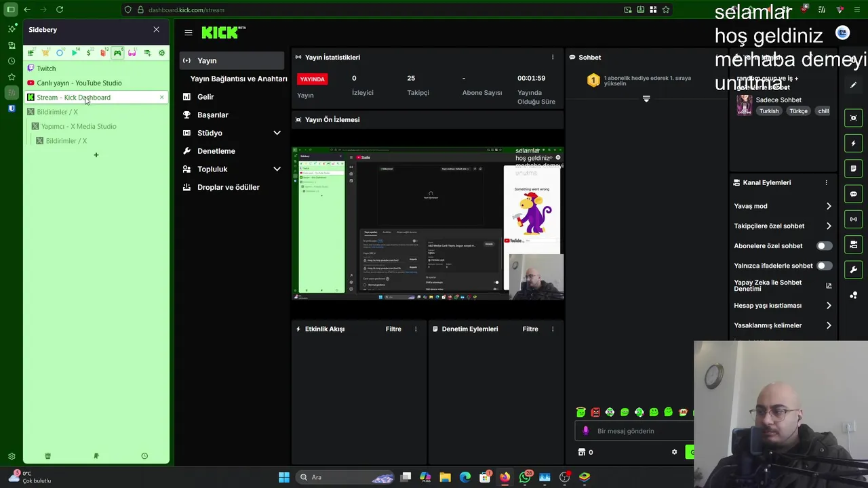Image resolution: width=868 pixels, height=488 pixels.
Task: Open Bitwarden shield sidebar icon
Action: click(x=12, y=108)
